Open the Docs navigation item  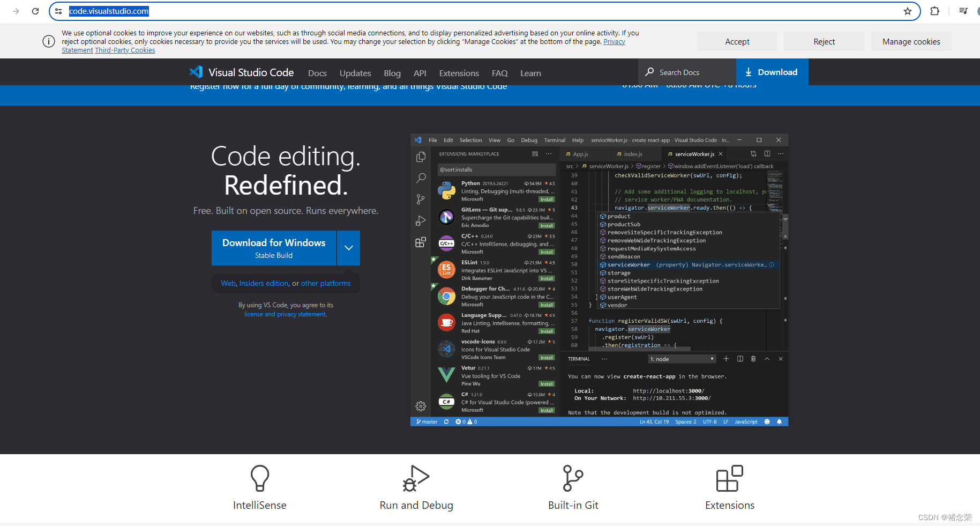(317, 73)
